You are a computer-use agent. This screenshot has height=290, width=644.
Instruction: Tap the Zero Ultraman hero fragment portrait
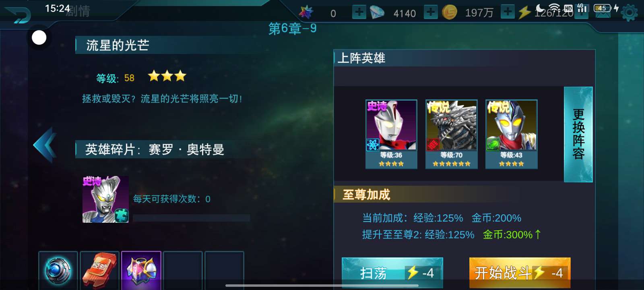tap(105, 199)
